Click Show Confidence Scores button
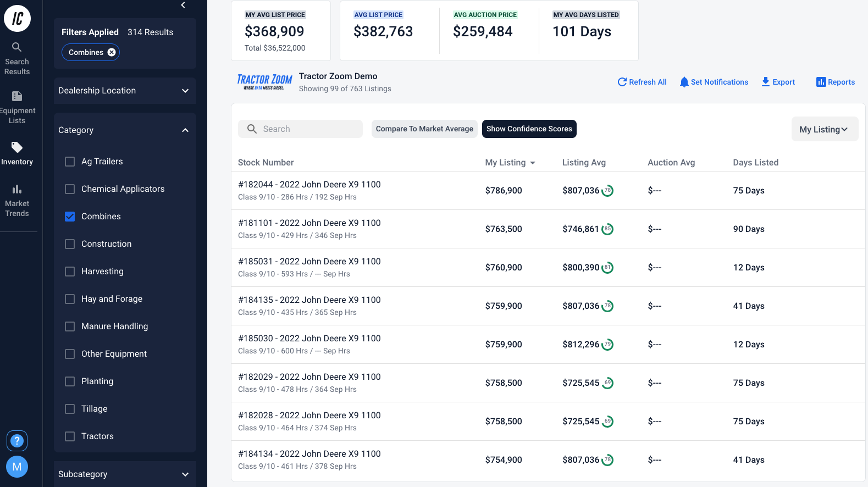The image size is (868, 487). point(529,129)
